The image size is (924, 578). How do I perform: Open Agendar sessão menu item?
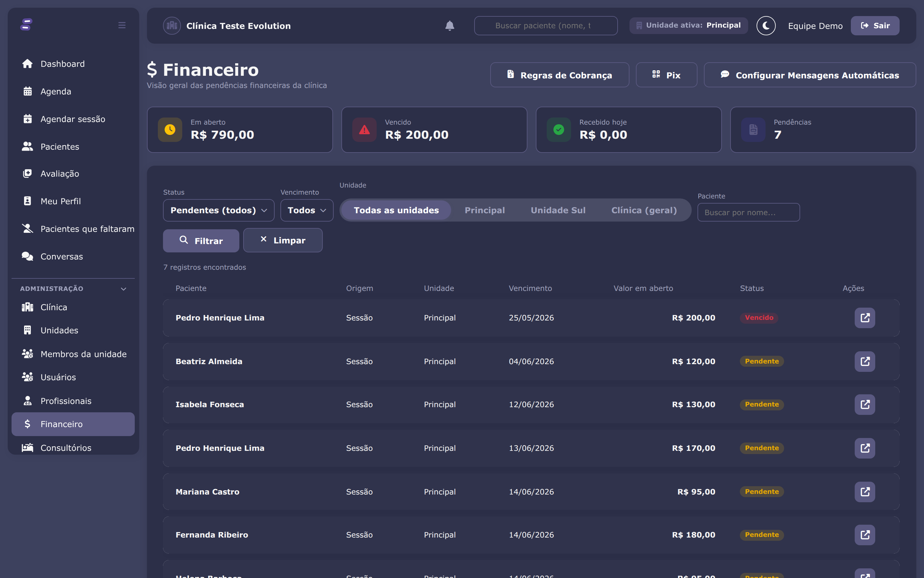click(x=73, y=119)
